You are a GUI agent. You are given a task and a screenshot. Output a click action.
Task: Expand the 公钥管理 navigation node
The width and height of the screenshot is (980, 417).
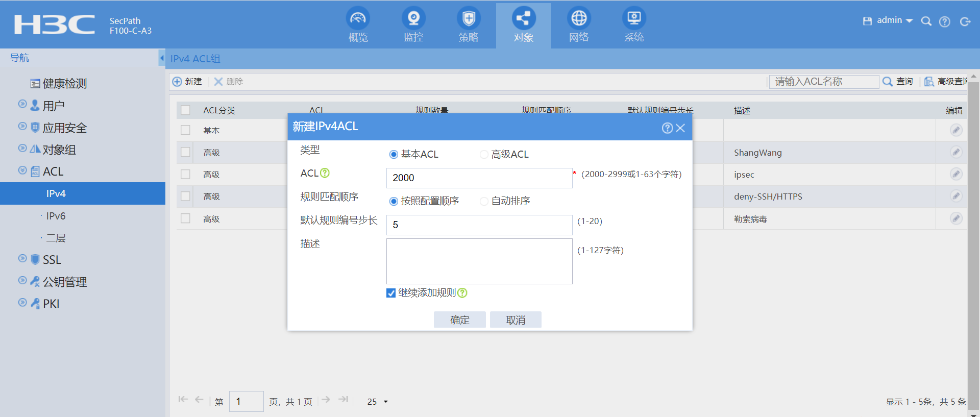click(x=22, y=280)
